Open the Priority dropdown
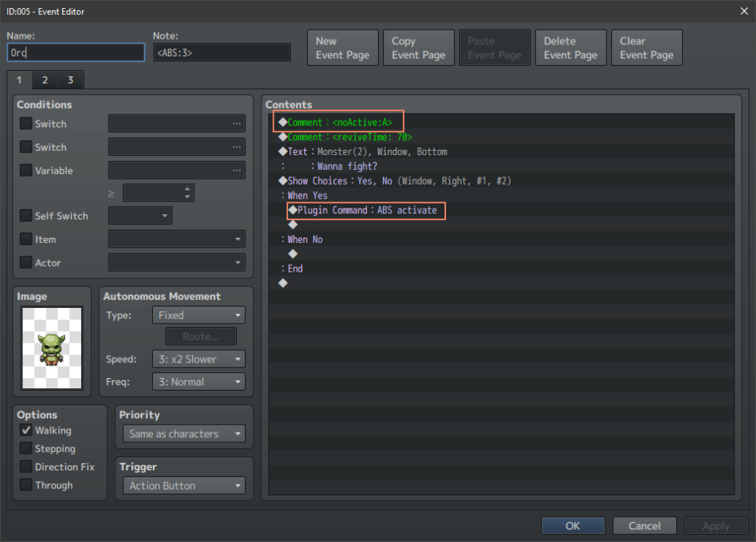The height and width of the screenshot is (542, 756). [184, 433]
